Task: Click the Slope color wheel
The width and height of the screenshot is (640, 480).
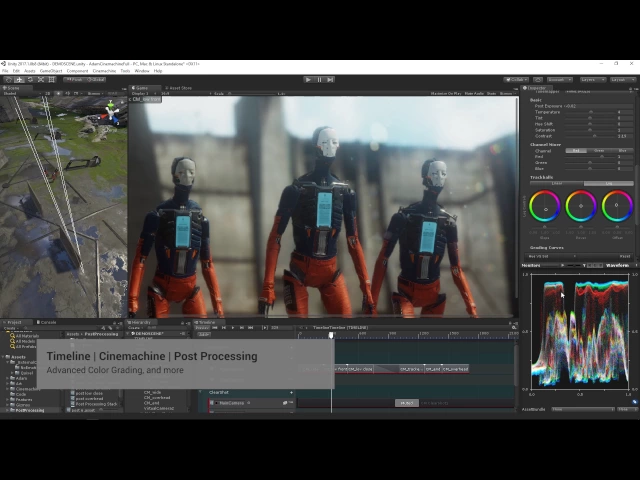Action: click(544, 207)
